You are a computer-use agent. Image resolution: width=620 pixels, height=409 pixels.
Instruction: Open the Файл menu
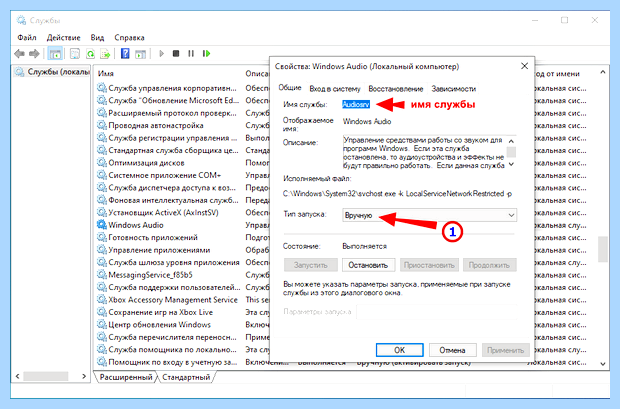(x=27, y=38)
